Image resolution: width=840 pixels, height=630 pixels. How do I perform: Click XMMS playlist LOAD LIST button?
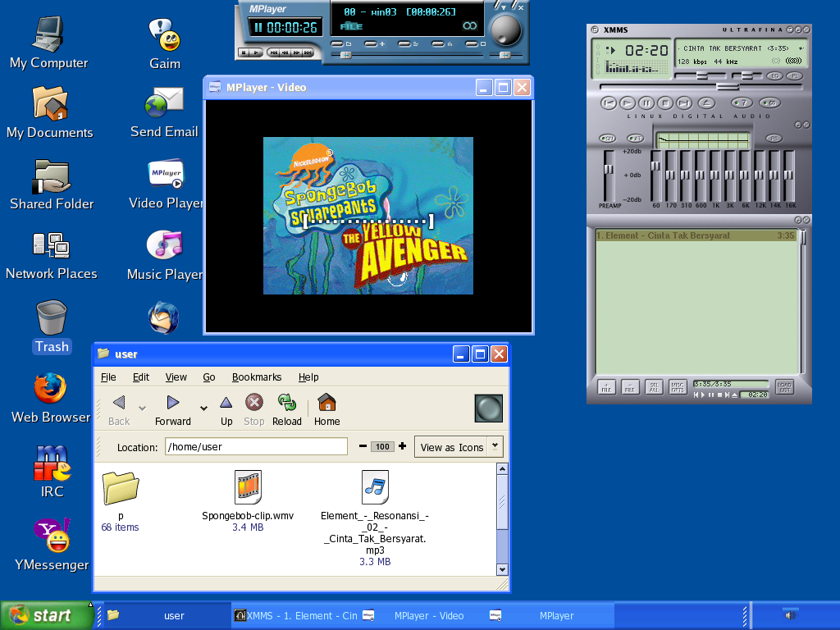784,387
